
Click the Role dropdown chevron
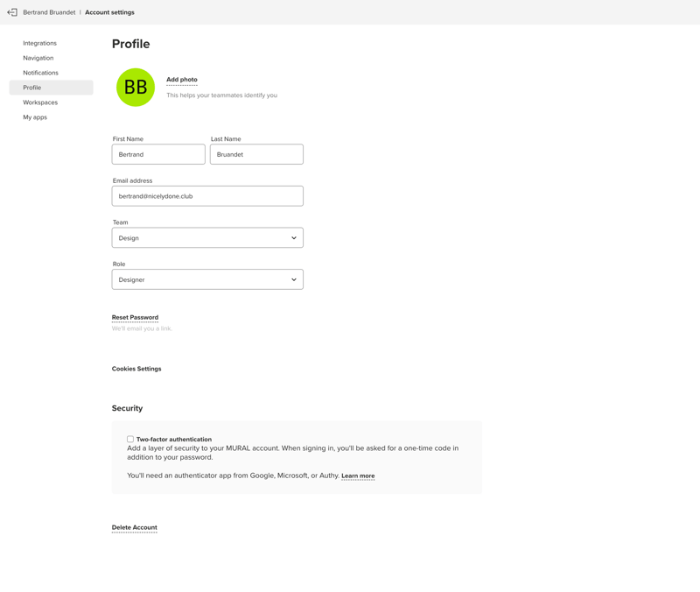tap(294, 278)
